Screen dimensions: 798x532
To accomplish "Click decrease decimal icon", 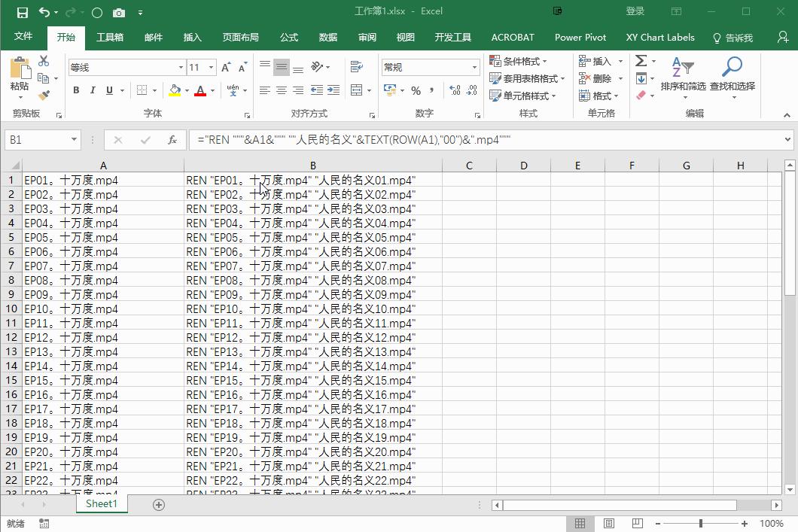I will (472, 90).
